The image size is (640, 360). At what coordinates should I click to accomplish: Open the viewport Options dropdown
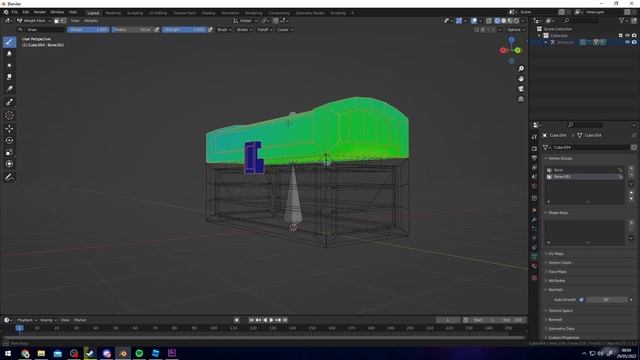coord(516,29)
